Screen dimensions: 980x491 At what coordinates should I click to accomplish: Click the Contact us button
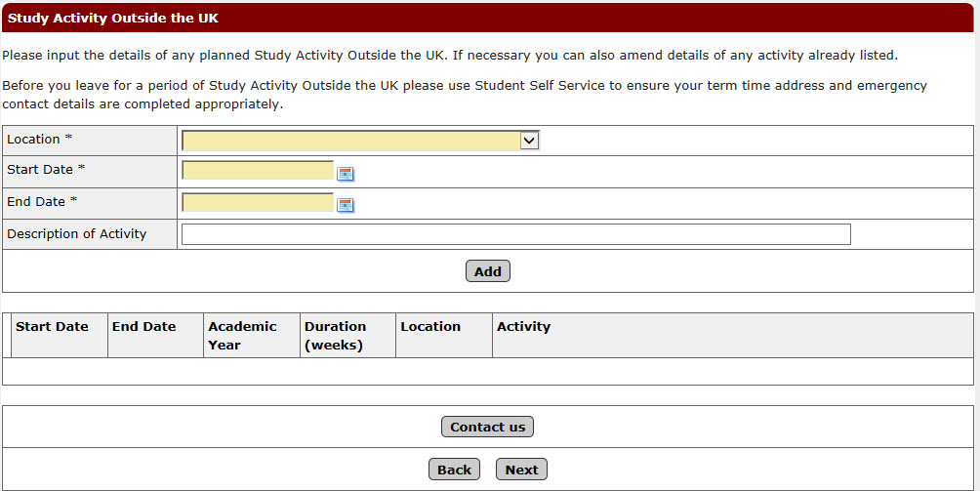tap(487, 427)
